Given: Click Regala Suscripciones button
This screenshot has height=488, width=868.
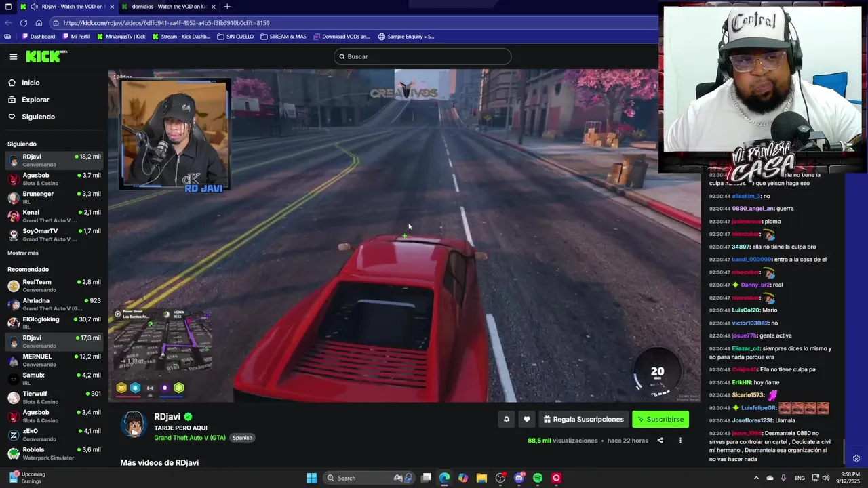Looking at the screenshot, I should (x=584, y=420).
